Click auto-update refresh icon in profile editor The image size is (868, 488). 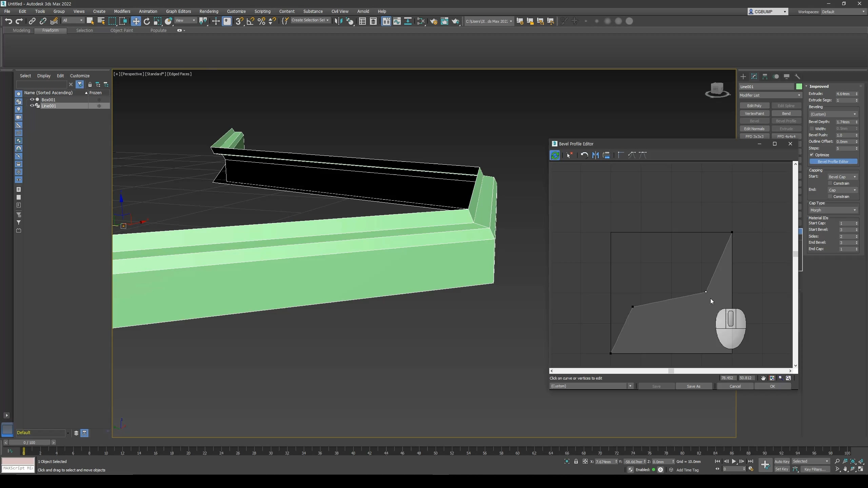pos(555,155)
